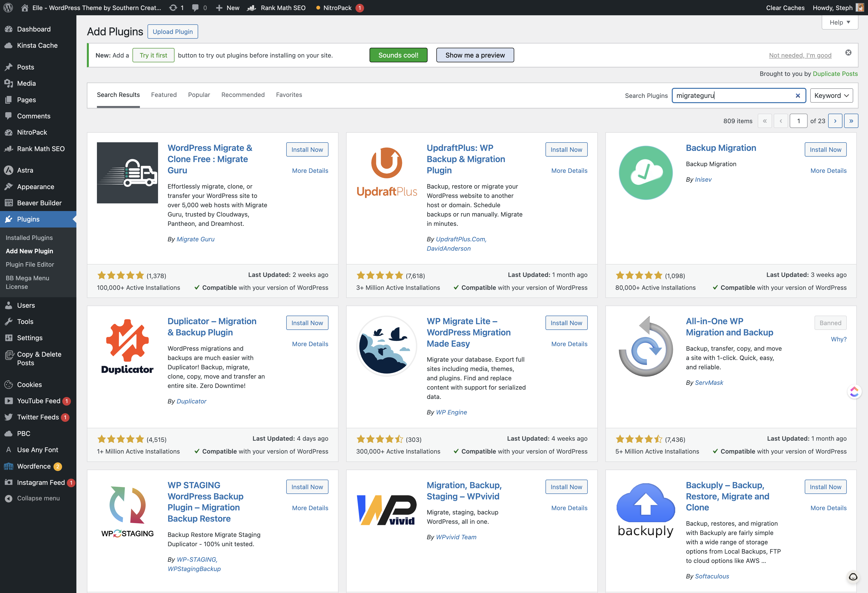868x593 pixels.
Task: Click the Sounds cool! button
Action: coord(398,55)
